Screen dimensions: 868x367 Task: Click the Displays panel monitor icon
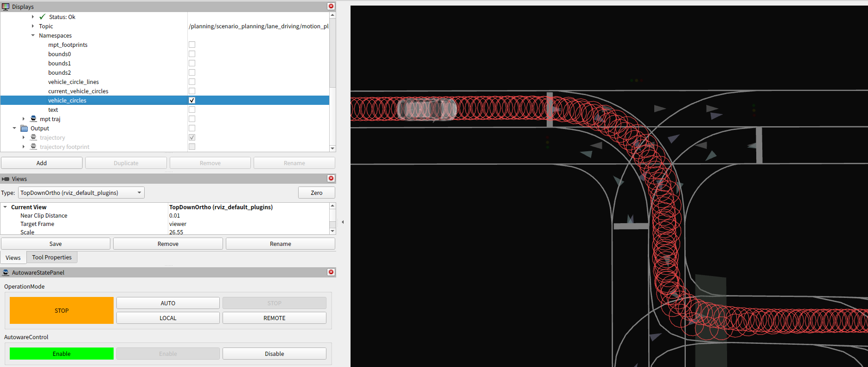click(x=6, y=6)
